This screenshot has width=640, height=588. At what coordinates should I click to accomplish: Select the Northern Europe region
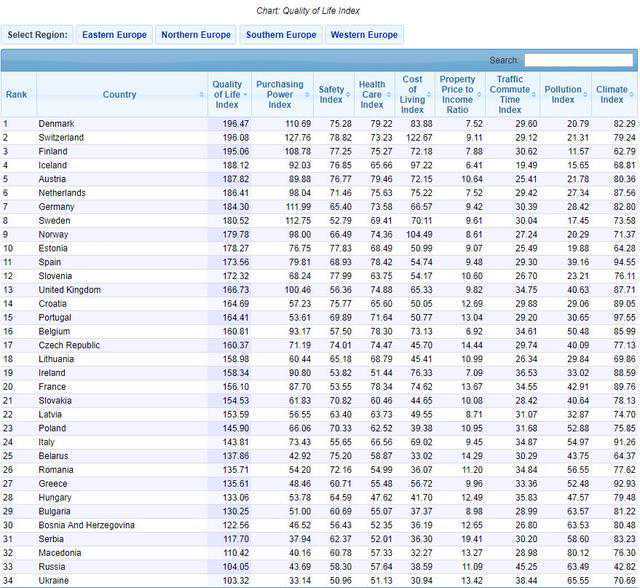pyautogui.click(x=195, y=35)
